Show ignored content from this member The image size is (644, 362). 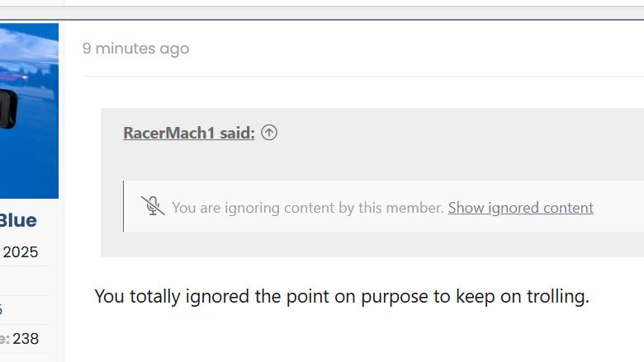click(520, 208)
